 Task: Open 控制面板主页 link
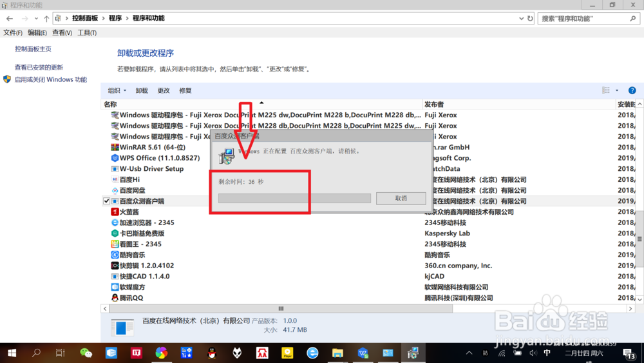[x=33, y=49]
